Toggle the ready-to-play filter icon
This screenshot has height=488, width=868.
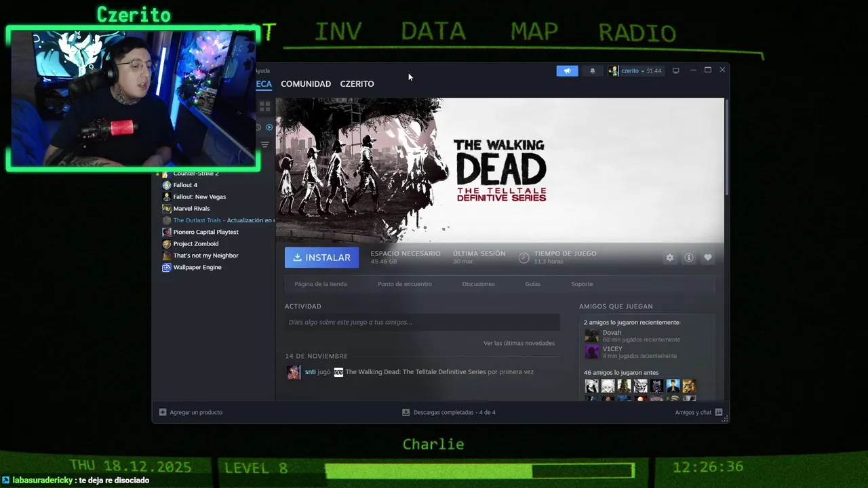click(x=269, y=127)
